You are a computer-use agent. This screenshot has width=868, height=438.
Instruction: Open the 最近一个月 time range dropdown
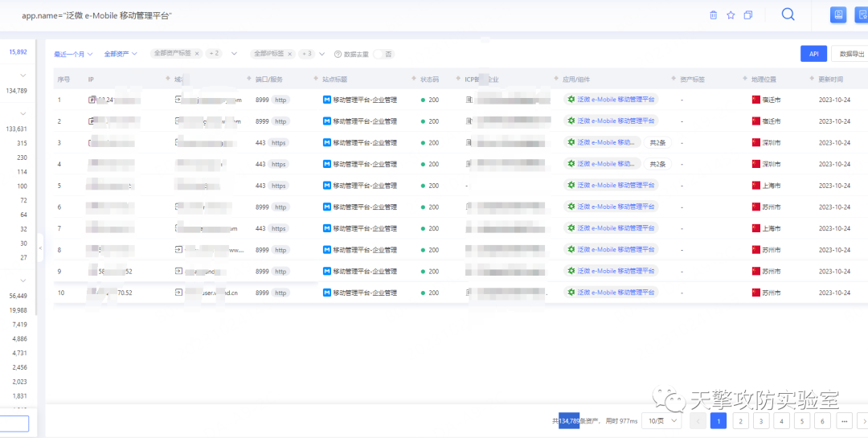[73, 55]
